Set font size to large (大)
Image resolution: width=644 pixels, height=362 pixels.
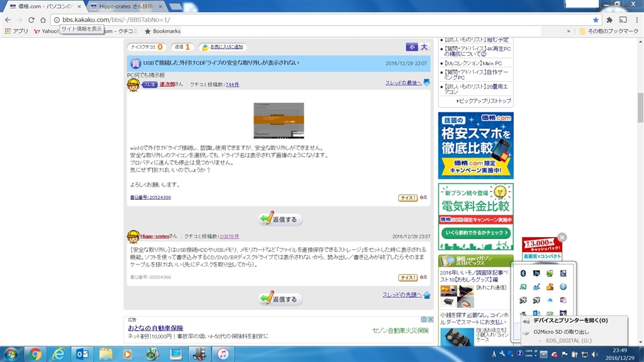point(424,47)
